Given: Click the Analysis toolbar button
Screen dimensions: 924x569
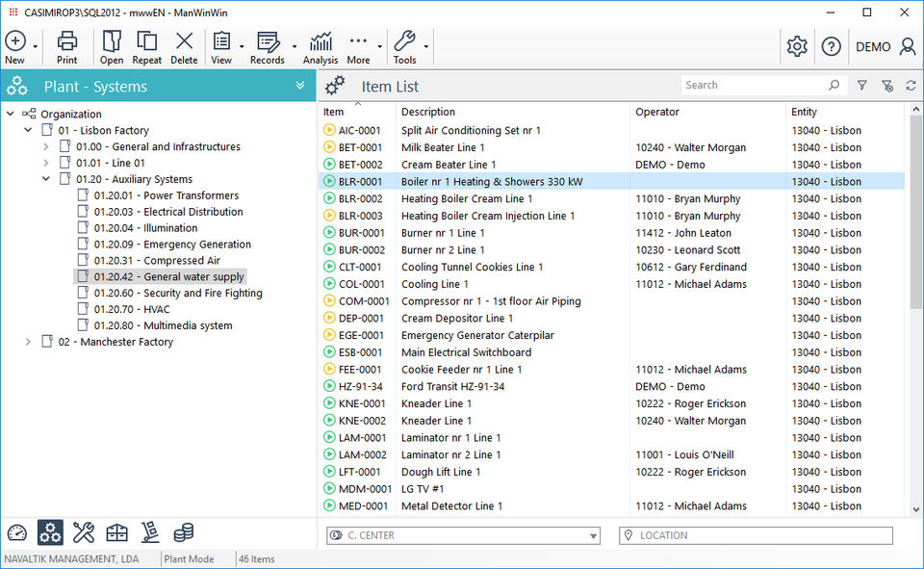Looking at the screenshot, I should tap(321, 47).
